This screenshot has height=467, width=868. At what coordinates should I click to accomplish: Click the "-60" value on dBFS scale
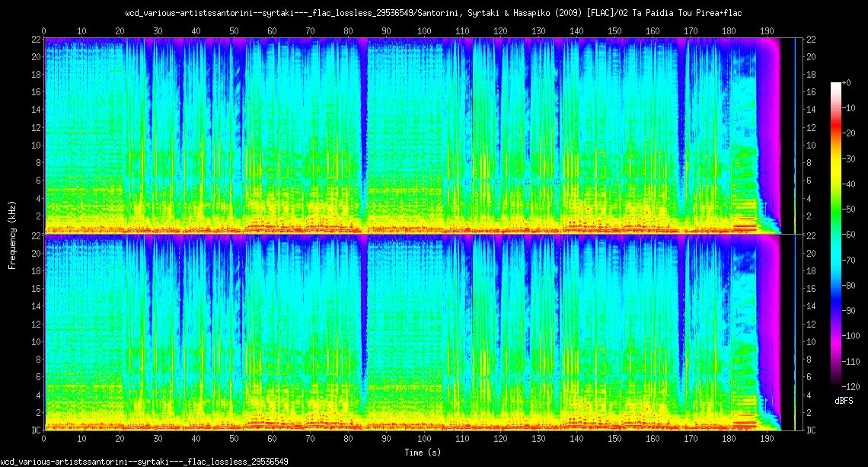click(x=849, y=235)
